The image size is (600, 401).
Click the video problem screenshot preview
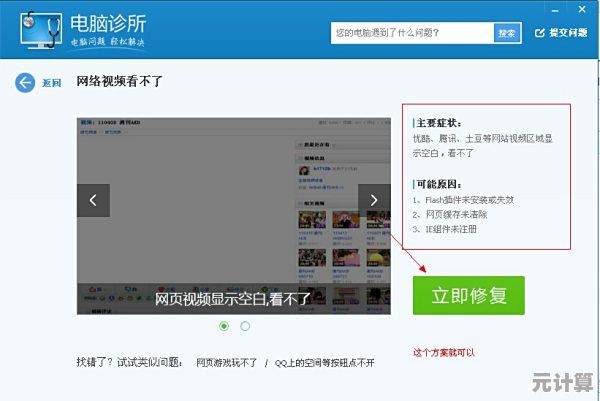234,190
